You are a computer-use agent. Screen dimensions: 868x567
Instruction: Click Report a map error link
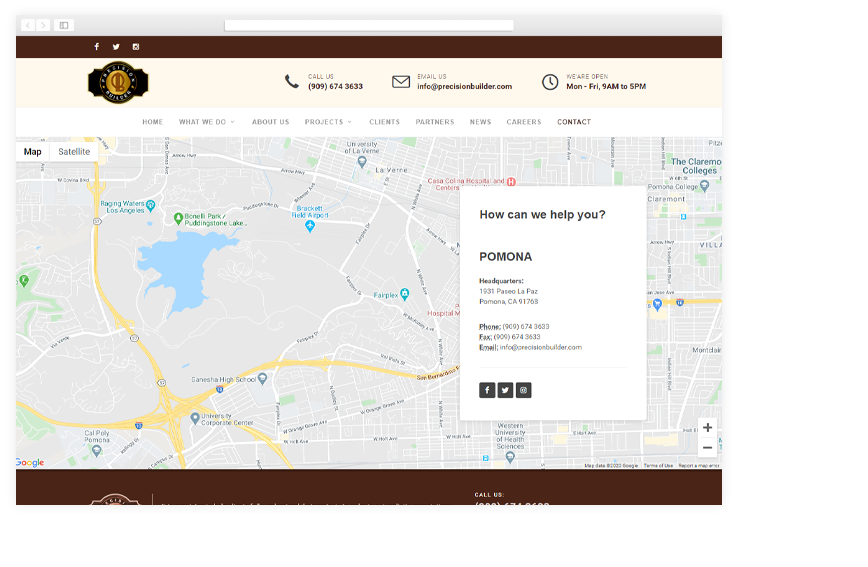[699, 466]
